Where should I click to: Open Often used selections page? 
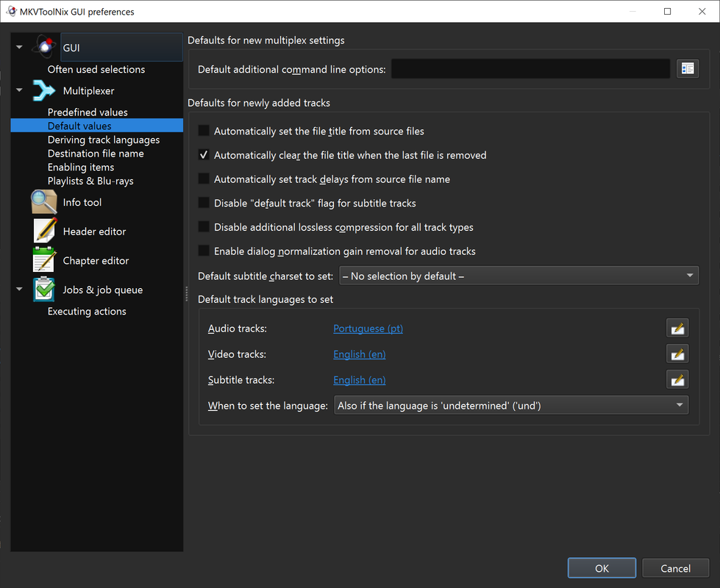(x=96, y=69)
